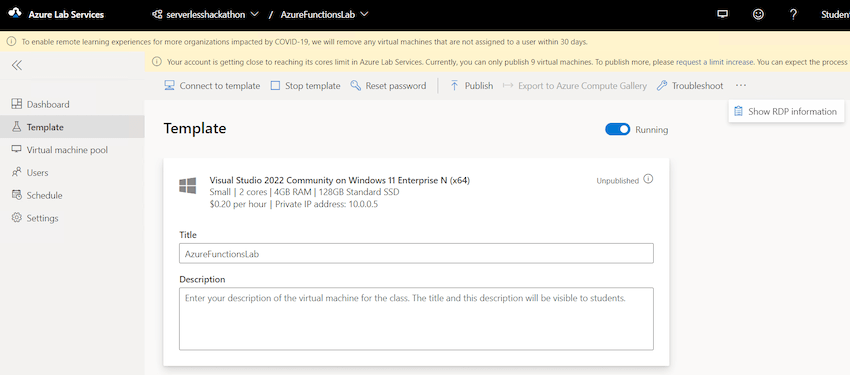Viewport: 850px width, 375px height.
Task: Click Stop template button
Action: click(305, 86)
